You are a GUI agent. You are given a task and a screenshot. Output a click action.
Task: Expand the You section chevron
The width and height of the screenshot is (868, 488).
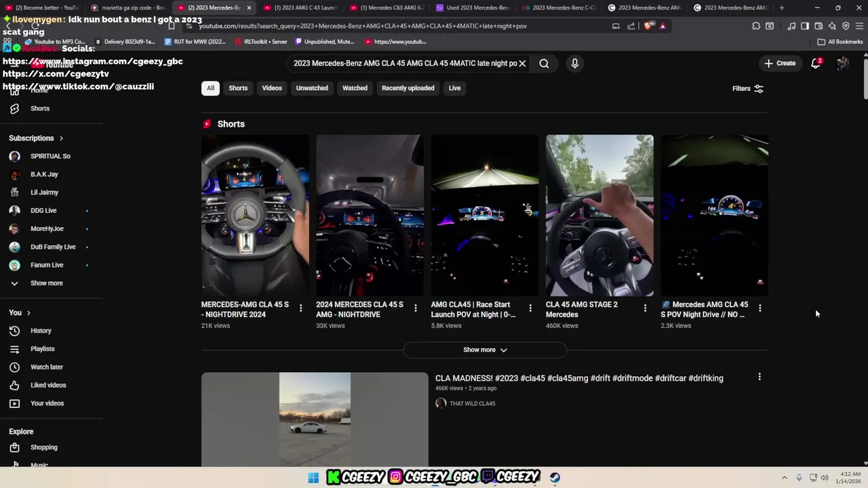[30, 313]
